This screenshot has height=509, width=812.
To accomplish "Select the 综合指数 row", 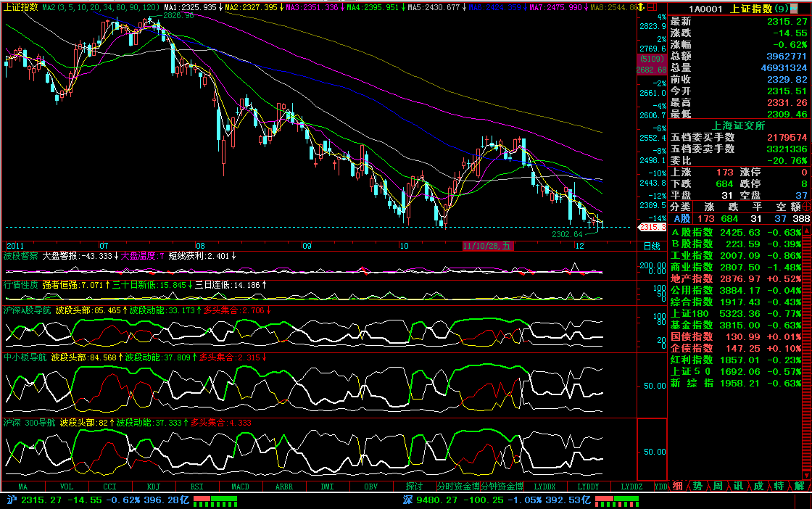I will click(736, 302).
